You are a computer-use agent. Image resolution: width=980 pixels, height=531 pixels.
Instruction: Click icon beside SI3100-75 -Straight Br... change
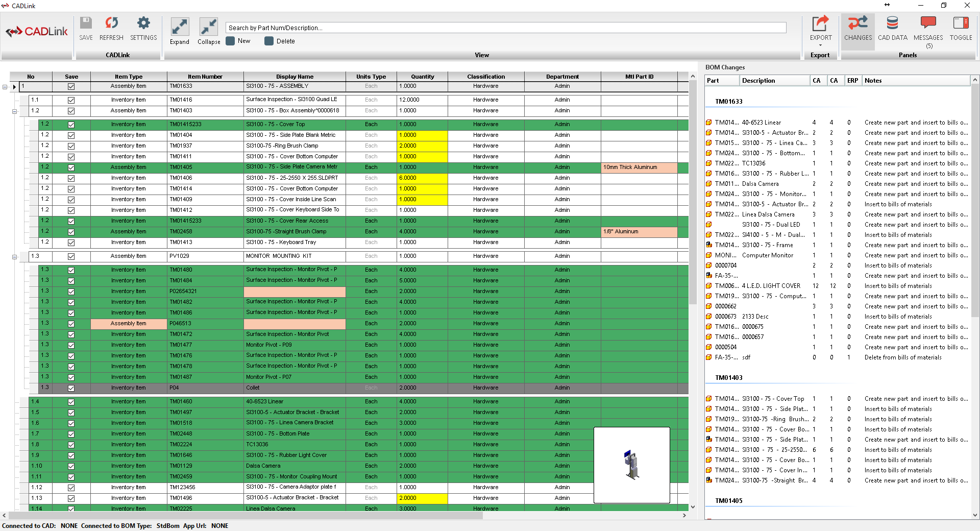point(709,480)
